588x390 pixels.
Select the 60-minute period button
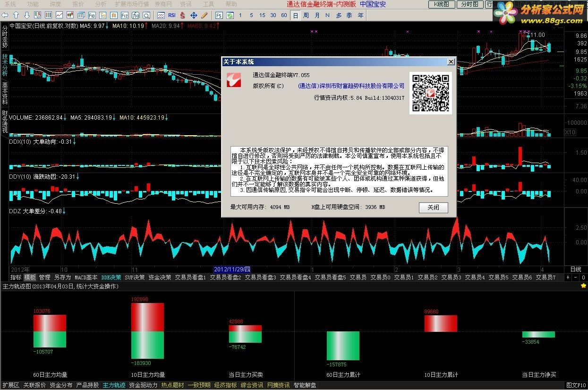click(284, 15)
